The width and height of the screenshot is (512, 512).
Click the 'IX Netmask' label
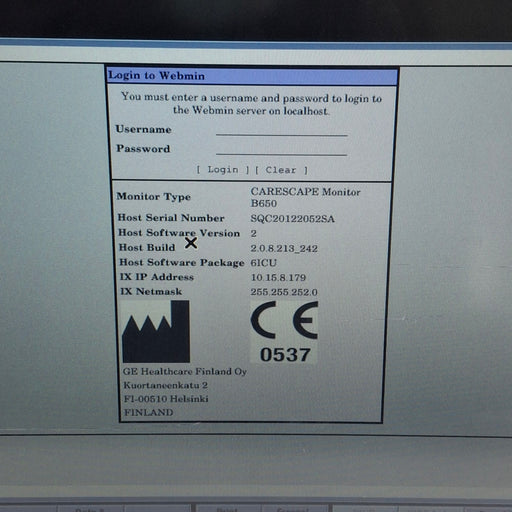tap(151, 292)
